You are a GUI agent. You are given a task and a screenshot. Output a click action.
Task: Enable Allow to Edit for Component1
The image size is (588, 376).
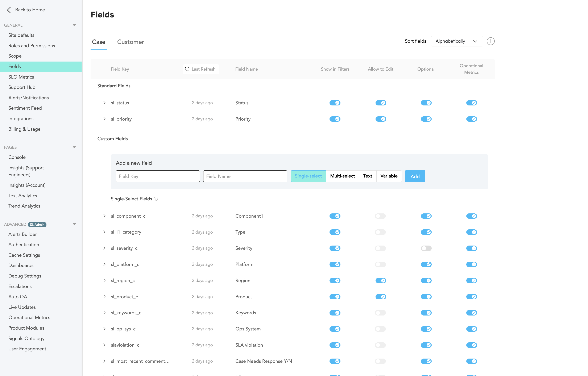(x=380, y=216)
